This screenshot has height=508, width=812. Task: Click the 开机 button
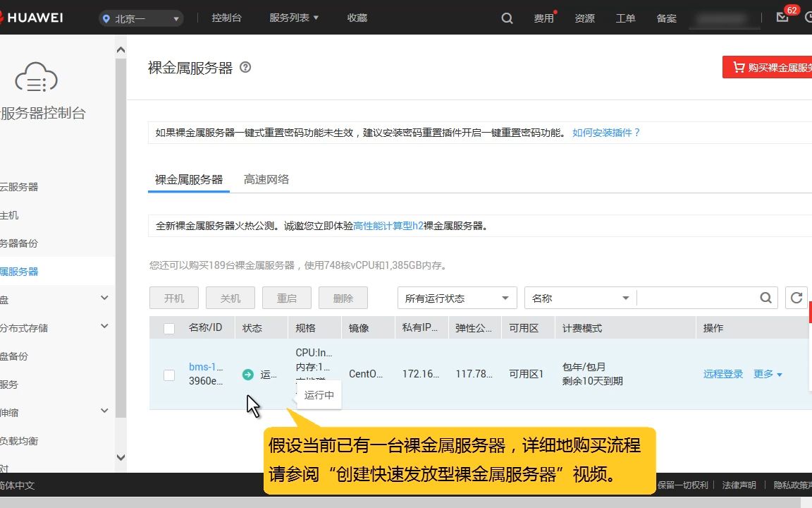coord(174,298)
